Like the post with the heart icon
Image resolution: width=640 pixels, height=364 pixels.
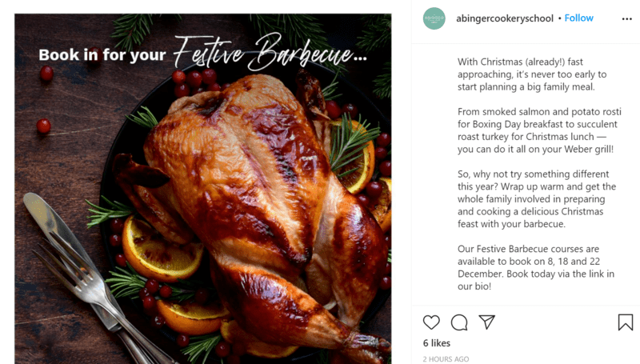pos(431,322)
